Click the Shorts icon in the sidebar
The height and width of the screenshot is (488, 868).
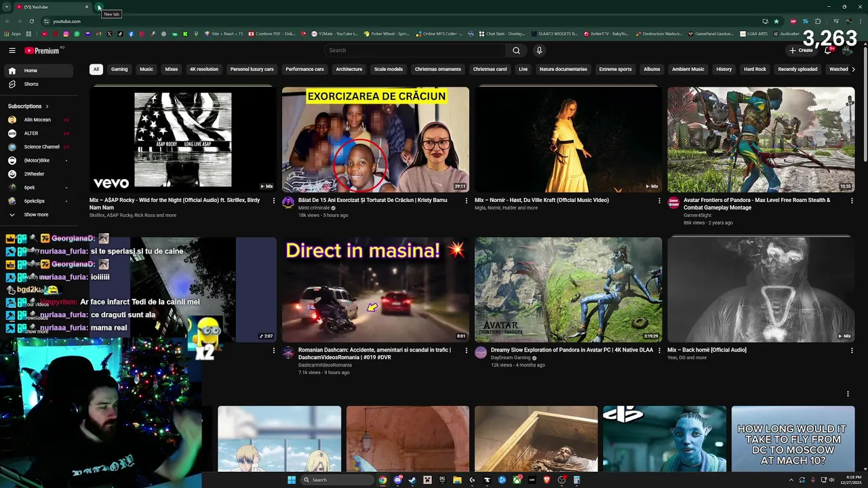pyautogui.click(x=12, y=84)
